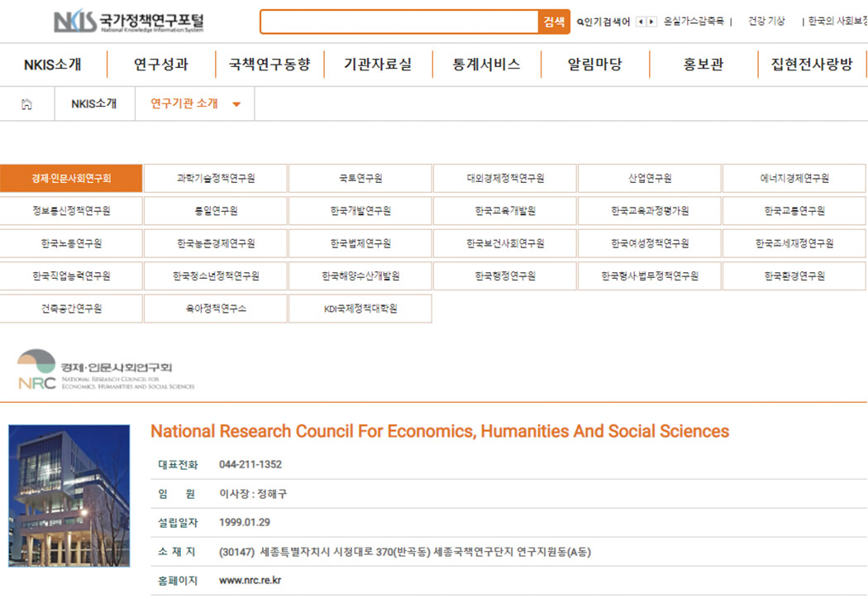This screenshot has width=868, height=599.
Task: Open the 연구성과 main menu
Action: [x=161, y=65]
